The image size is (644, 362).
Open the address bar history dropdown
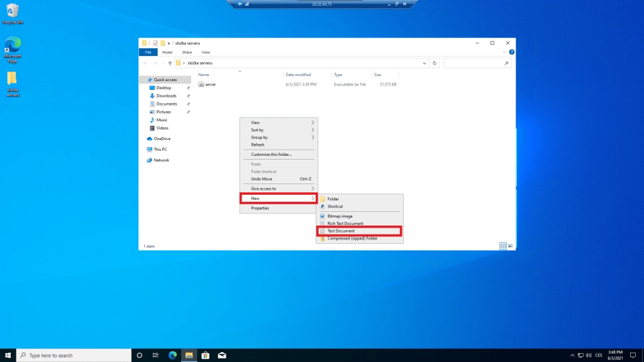point(425,63)
